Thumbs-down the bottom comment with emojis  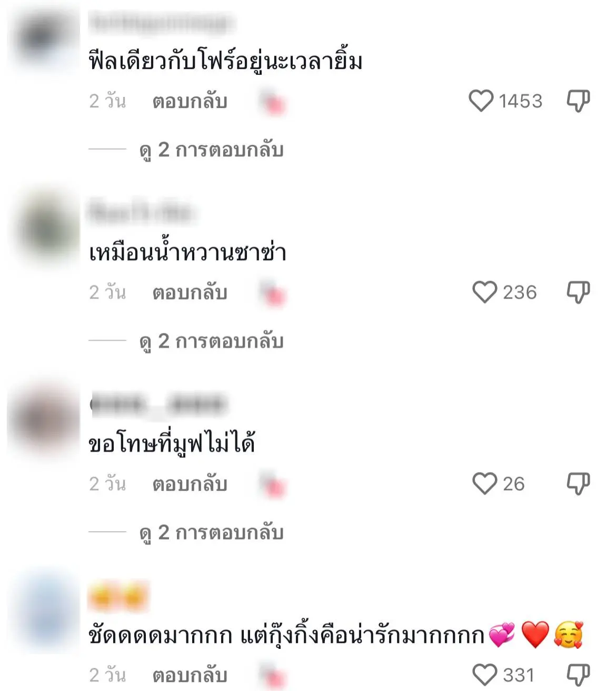coord(578,675)
